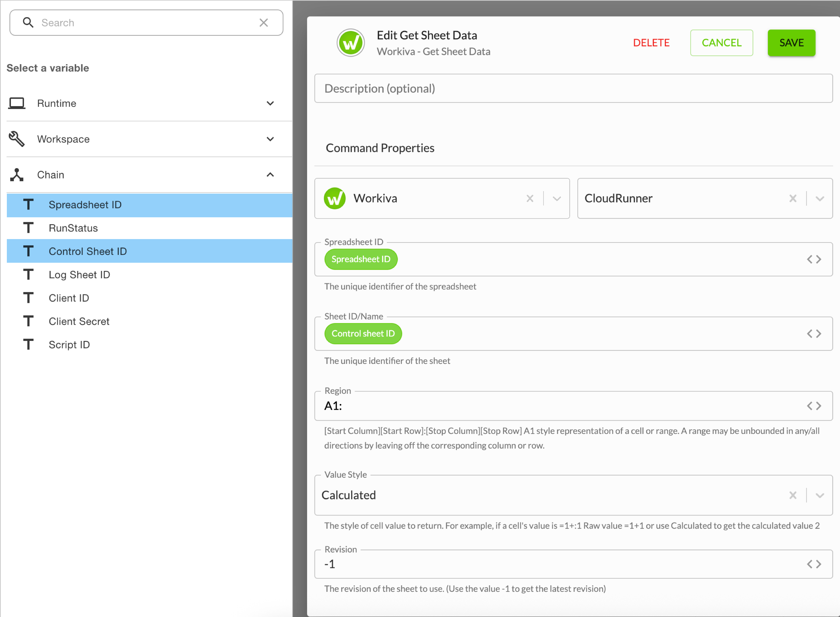Select the Script ID variable
This screenshot has width=840, height=617.
coord(149,345)
